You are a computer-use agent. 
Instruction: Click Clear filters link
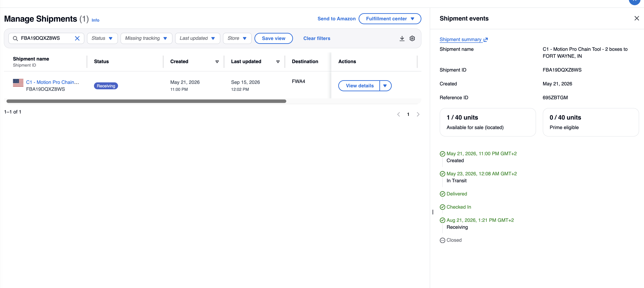click(317, 38)
